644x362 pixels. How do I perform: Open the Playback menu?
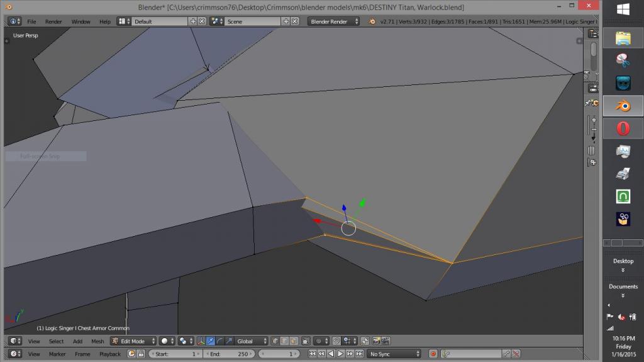point(109,354)
